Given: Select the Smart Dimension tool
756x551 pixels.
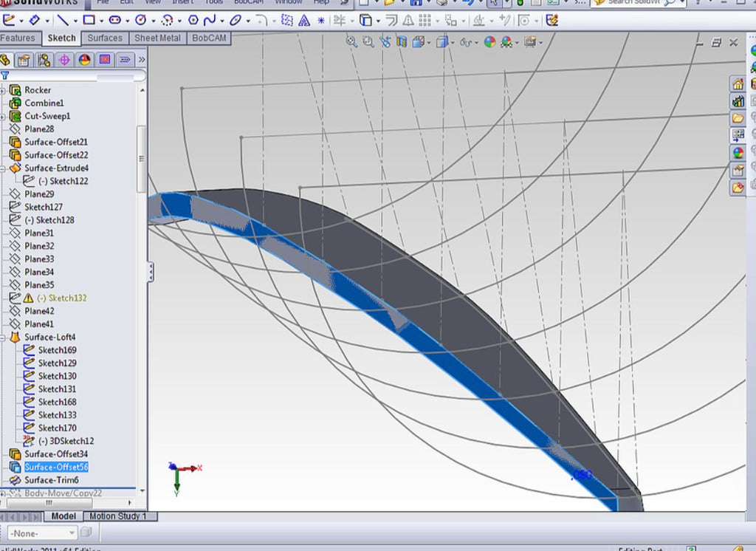Looking at the screenshot, I should [x=35, y=21].
